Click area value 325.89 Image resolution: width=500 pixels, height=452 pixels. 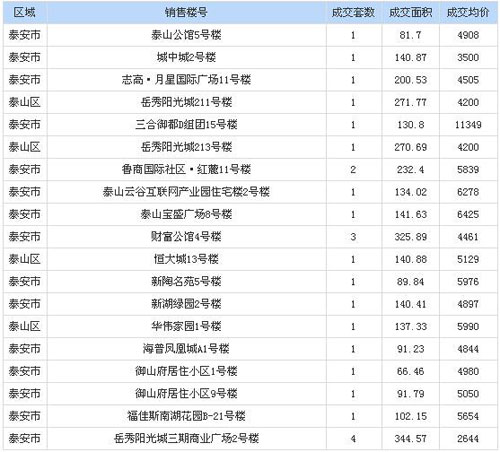tap(411, 237)
